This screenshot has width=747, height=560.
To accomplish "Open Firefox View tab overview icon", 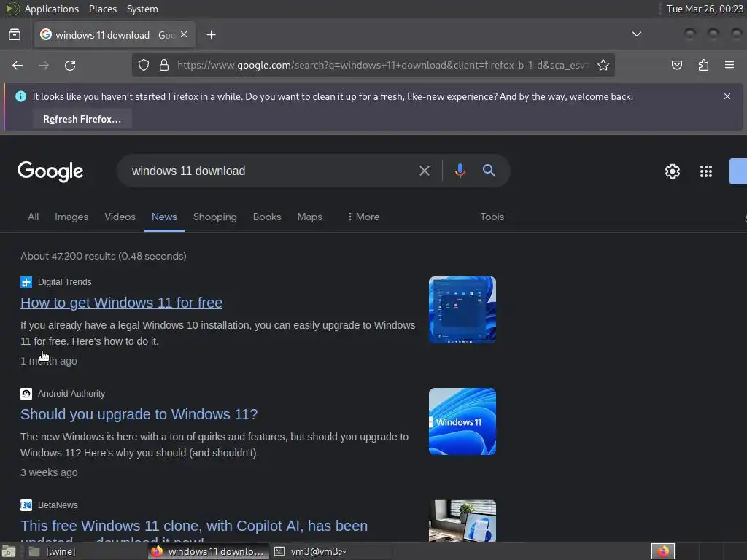I will (x=15, y=35).
